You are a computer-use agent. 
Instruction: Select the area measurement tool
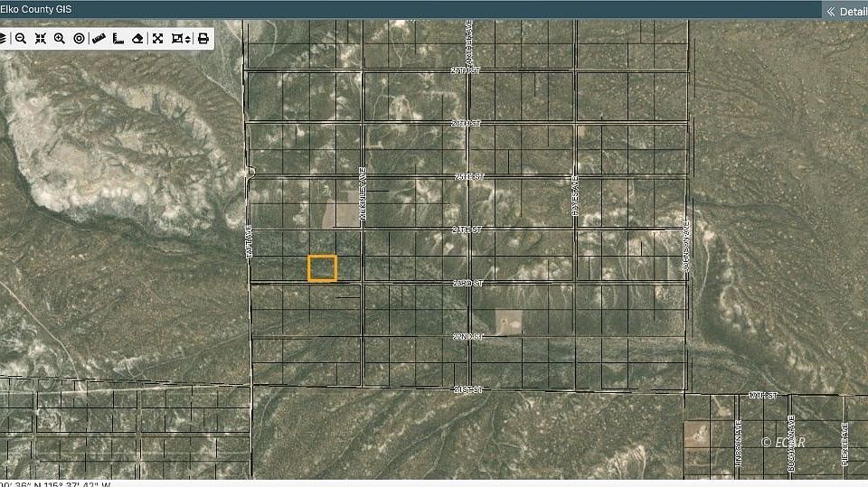point(118,38)
